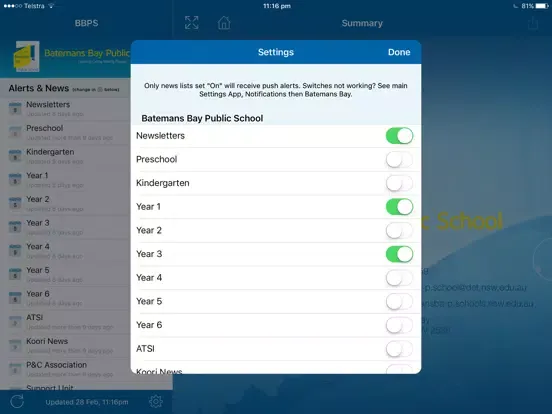Tap the share icon at top right

pyautogui.click(x=533, y=23)
